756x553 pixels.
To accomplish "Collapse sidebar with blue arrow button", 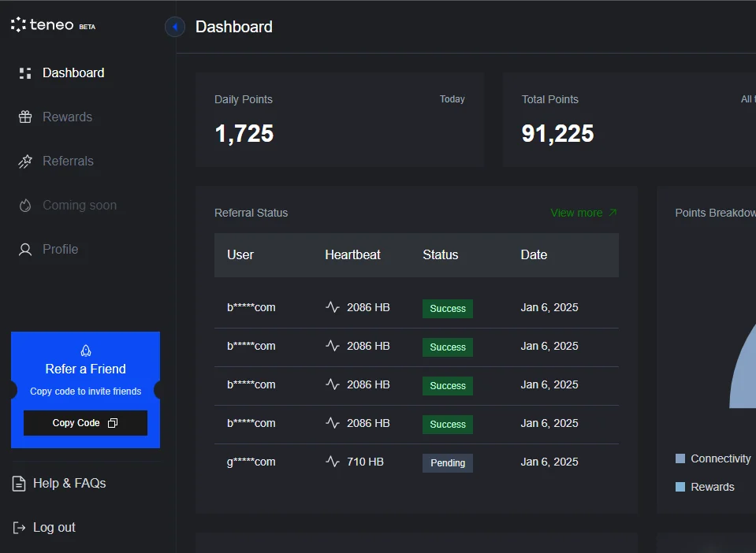I will pyautogui.click(x=175, y=27).
